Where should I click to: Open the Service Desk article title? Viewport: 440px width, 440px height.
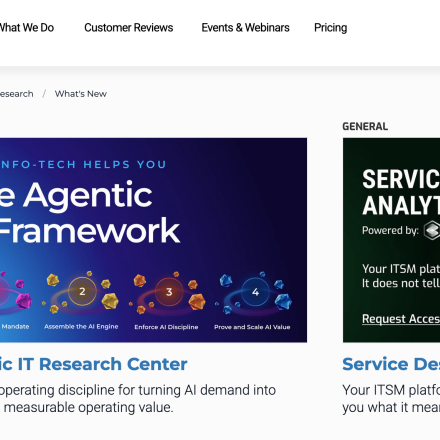tap(391, 364)
